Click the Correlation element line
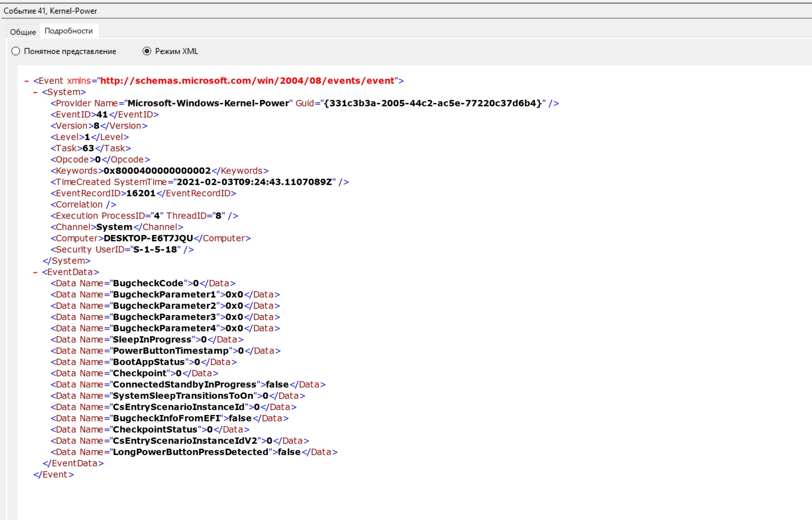 83,204
